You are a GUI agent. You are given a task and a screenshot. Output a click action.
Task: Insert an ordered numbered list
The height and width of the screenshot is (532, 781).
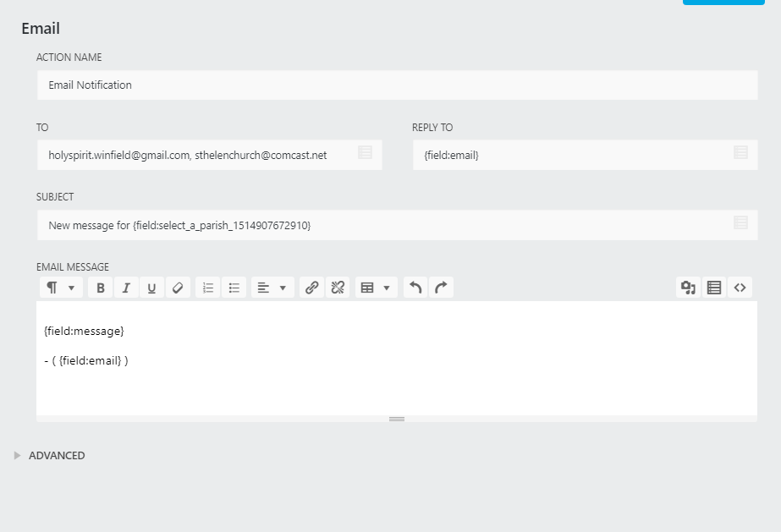click(208, 288)
